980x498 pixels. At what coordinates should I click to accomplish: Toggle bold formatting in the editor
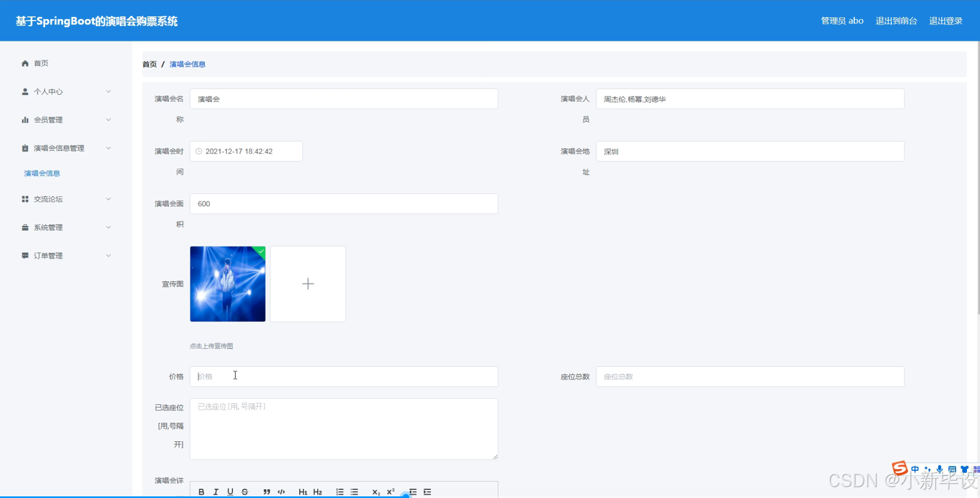[x=201, y=491]
